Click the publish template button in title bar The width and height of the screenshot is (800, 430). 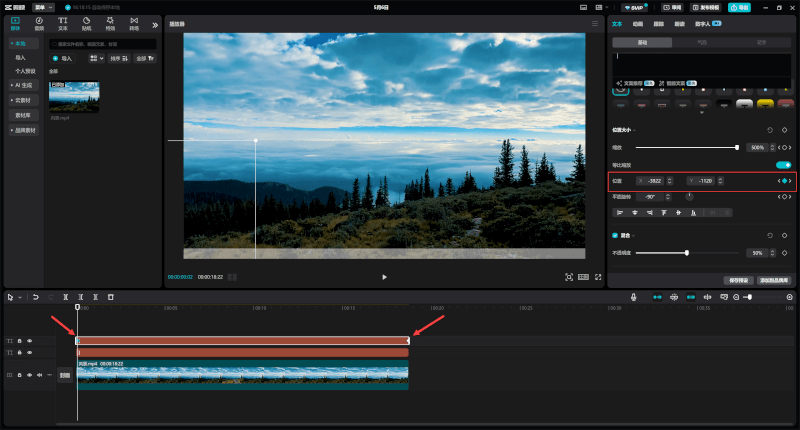[706, 8]
